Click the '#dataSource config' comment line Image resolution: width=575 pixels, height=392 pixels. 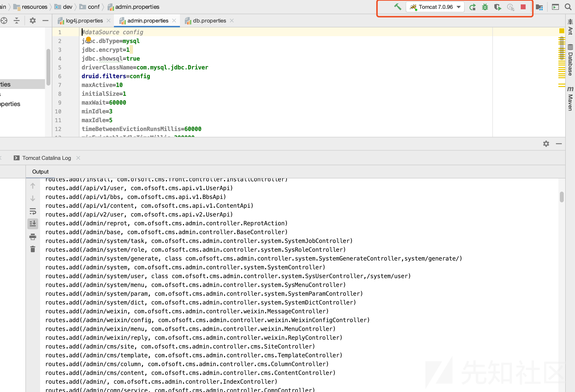pos(112,32)
